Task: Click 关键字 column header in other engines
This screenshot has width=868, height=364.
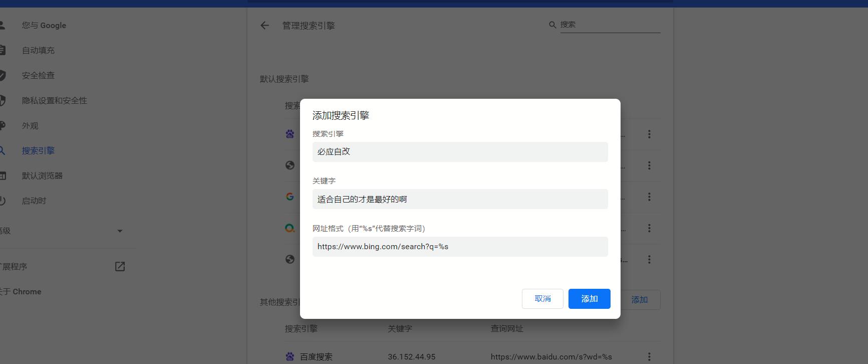Action: 400,329
